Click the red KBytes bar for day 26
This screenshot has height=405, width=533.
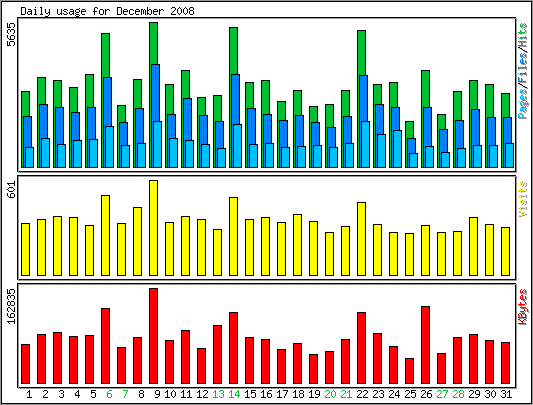coord(426,345)
